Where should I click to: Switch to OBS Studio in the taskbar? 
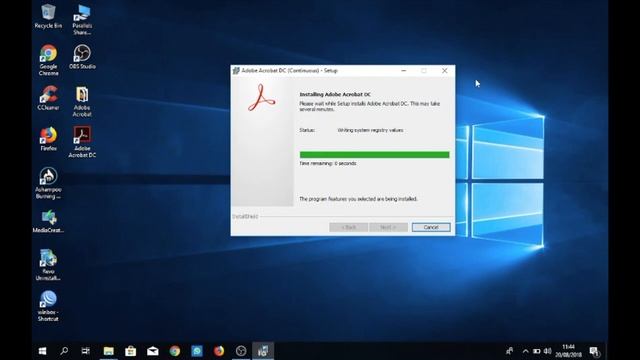click(x=241, y=351)
